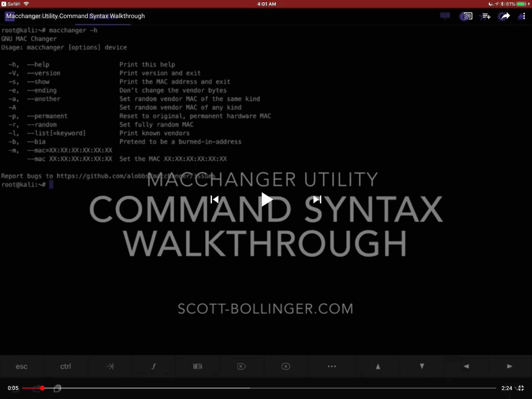This screenshot has width=532, height=399.
Task: Tap the down arrow key
Action: click(x=422, y=367)
